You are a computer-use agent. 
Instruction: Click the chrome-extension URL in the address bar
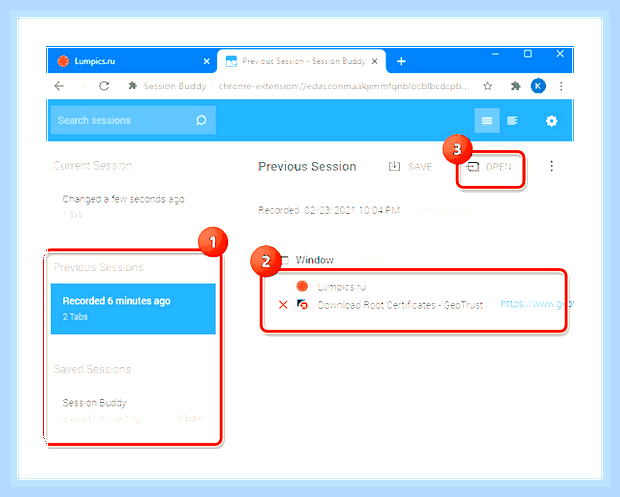click(344, 86)
